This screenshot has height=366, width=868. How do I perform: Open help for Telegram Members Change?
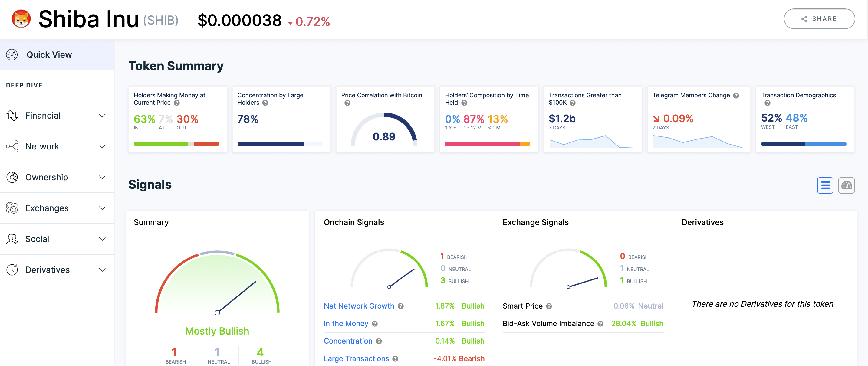point(736,96)
